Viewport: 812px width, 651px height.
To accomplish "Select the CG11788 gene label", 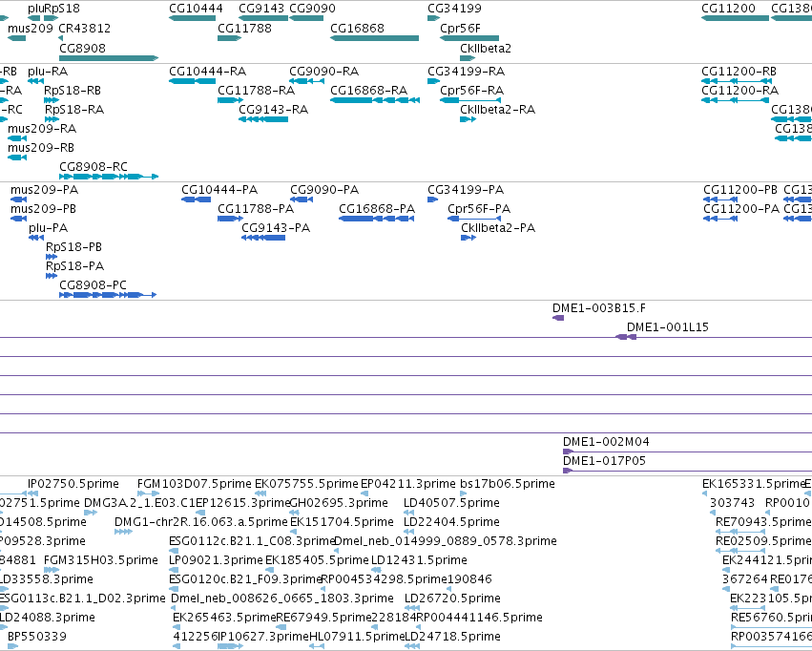I will click(x=244, y=28).
